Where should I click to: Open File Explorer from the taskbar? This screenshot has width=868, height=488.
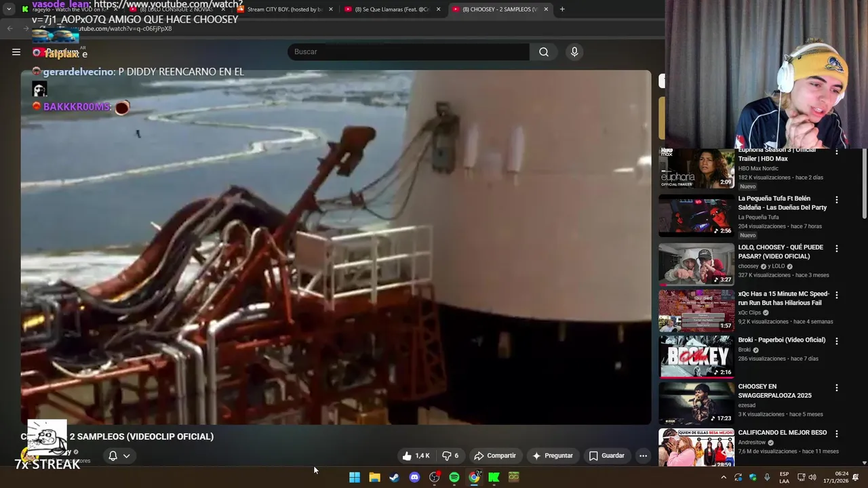click(x=374, y=477)
